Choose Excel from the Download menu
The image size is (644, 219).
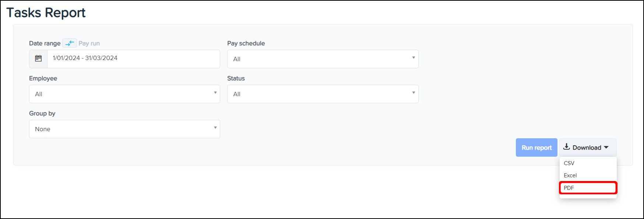[570, 175]
